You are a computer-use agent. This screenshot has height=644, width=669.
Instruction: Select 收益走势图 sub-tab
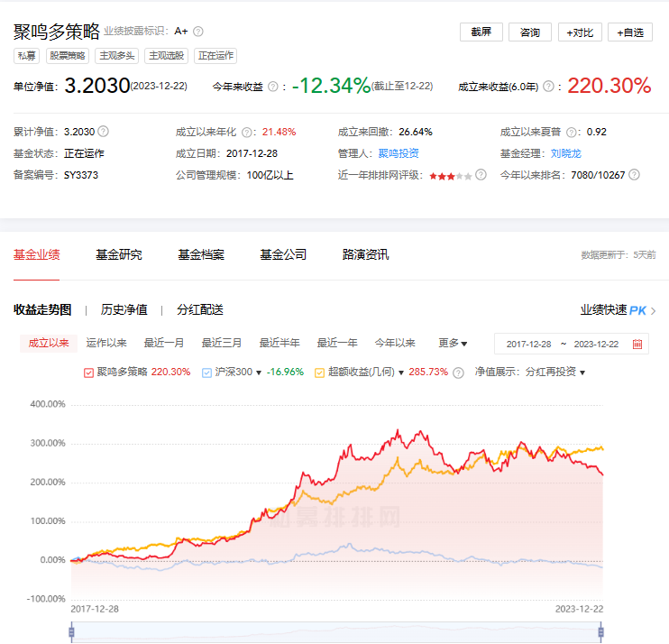(x=42, y=310)
